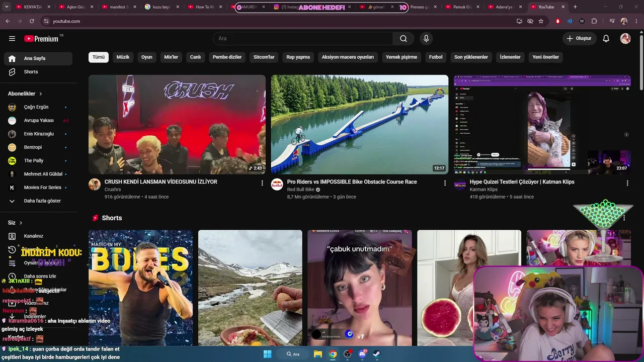Switch to OBS Studio in the taskbar
The height and width of the screenshot is (362, 644).
[x=347, y=354]
